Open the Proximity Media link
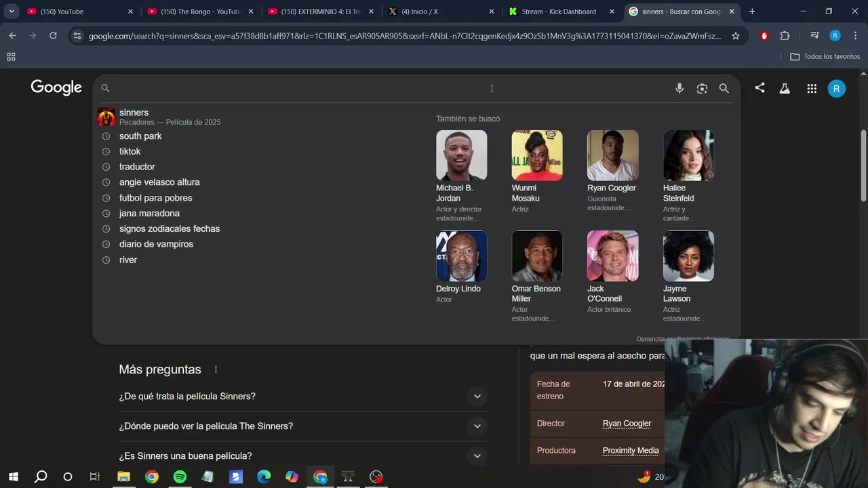The height and width of the screenshot is (488, 868). click(631, 451)
